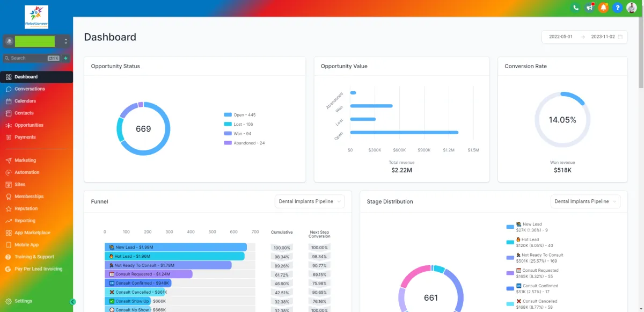The height and width of the screenshot is (312, 644).
Task: Click the Reporting trend line icon
Action: [x=9, y=221]
